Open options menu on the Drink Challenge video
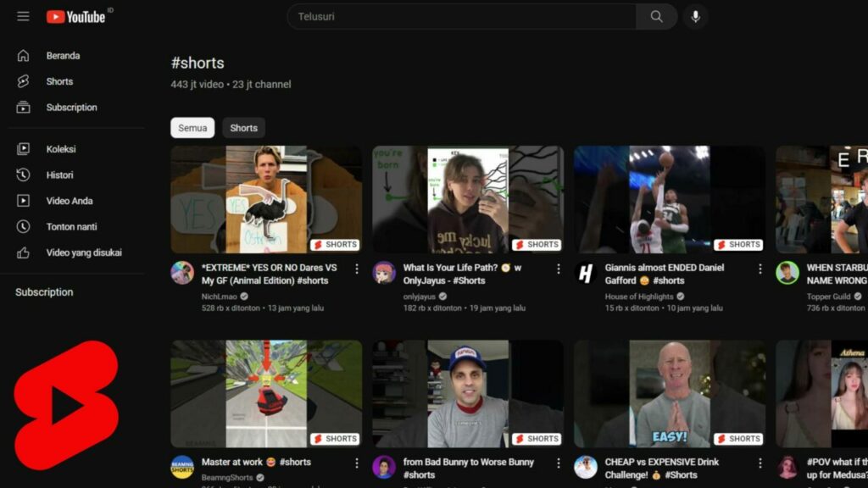The height and width of the screenshot is (488, 868). click(759, 462)
